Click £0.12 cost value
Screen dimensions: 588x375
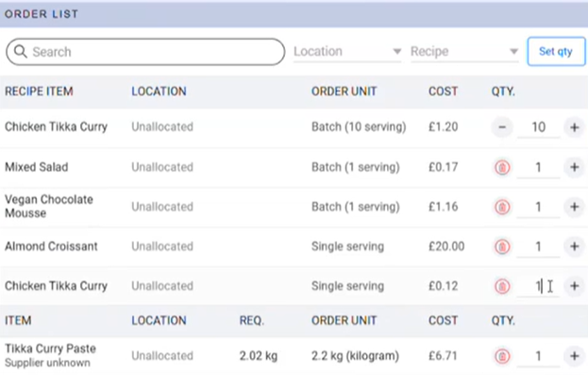point(443,286)
